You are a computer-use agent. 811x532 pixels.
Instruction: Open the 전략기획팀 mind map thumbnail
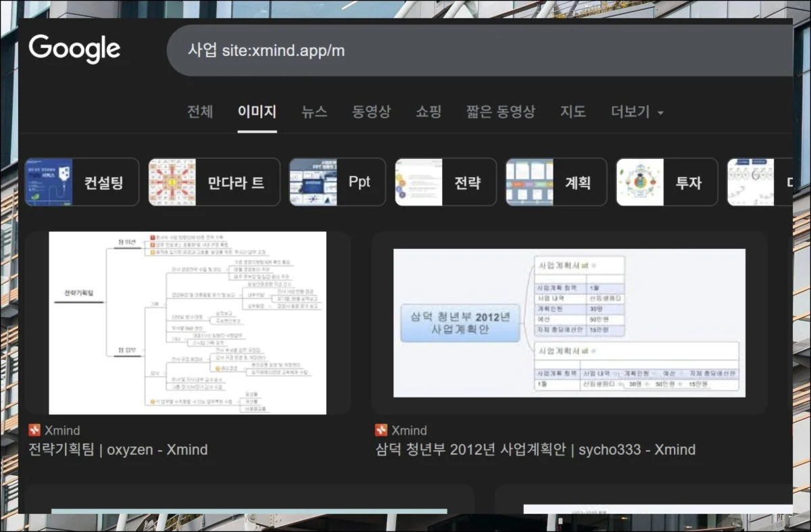(x=187, y=322)
